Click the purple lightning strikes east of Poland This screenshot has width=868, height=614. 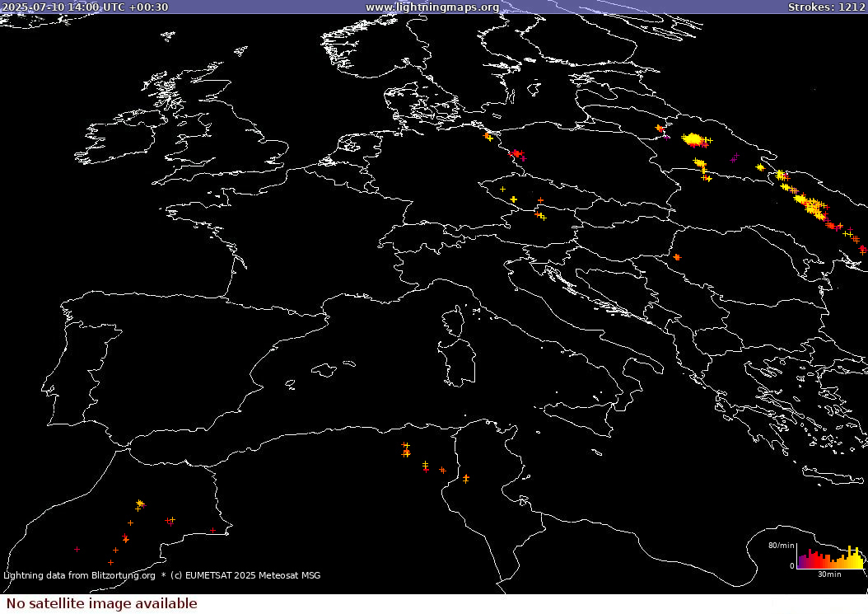(735, 157)
